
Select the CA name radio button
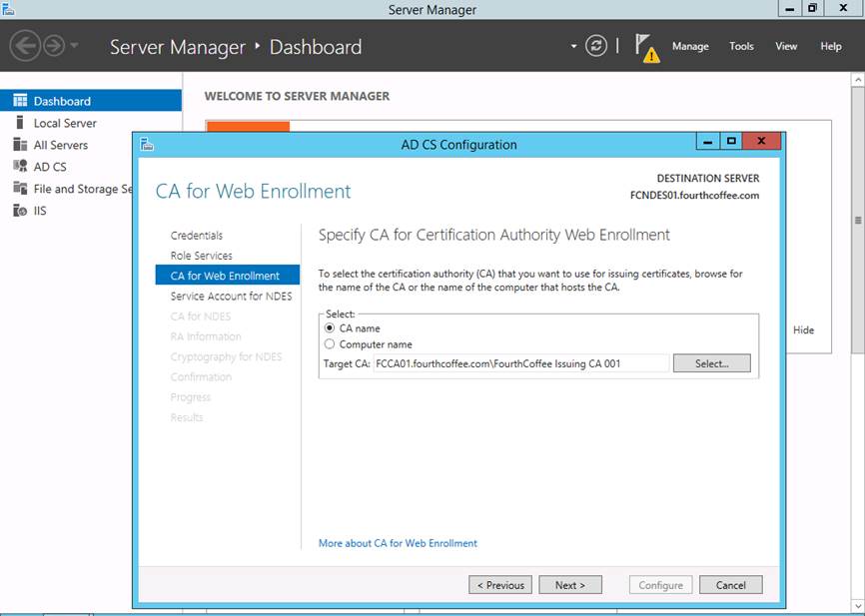330,328
